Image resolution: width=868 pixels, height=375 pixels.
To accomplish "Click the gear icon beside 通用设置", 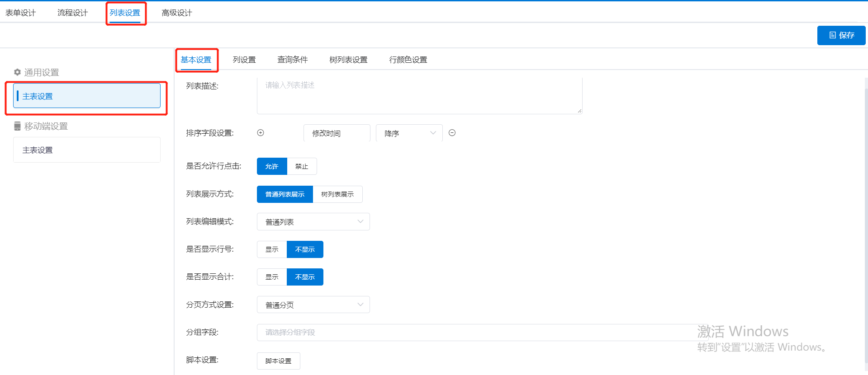I will [17, 72].
